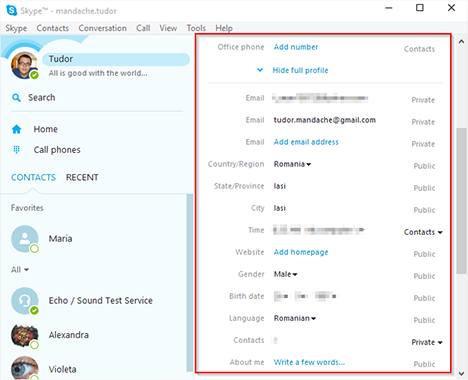Select Echo / Sound Test Service avatar

click(x=25, y=301)
